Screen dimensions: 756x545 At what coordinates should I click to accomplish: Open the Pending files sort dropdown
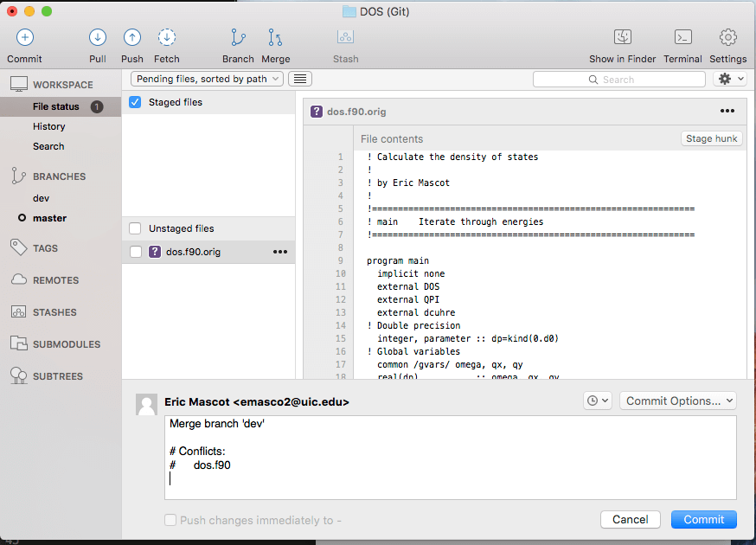(207, 79)
